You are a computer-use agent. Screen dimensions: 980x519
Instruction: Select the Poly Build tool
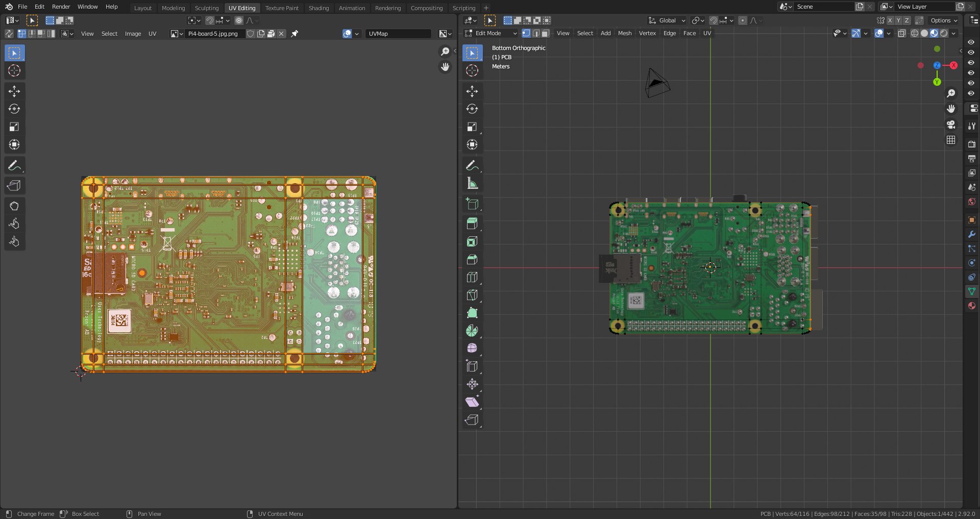point(473,313)
